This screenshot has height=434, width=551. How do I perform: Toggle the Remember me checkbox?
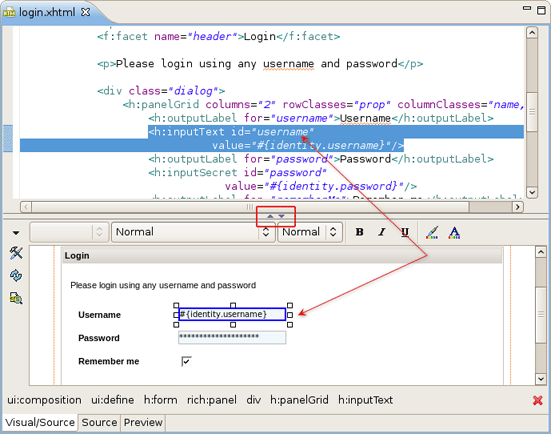click(186, 361)
